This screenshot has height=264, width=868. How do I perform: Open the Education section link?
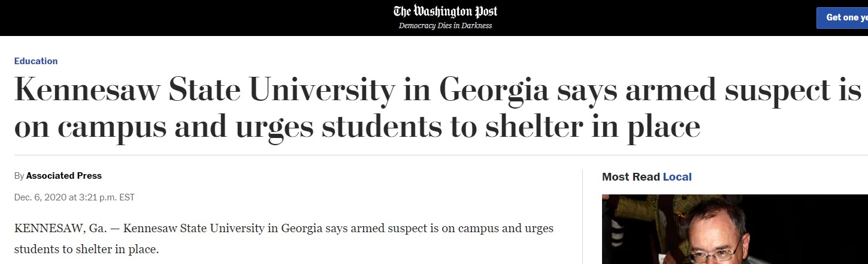[36, 61]
